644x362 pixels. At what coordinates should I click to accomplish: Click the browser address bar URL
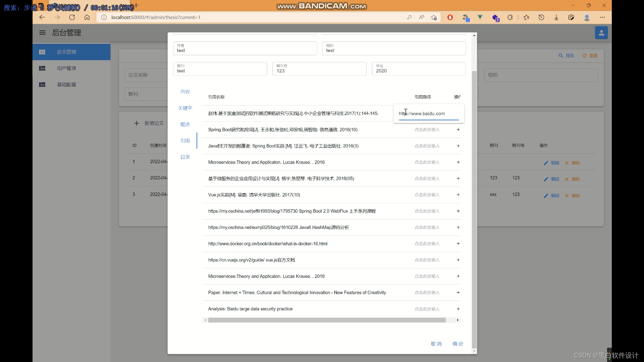[156, 17]
